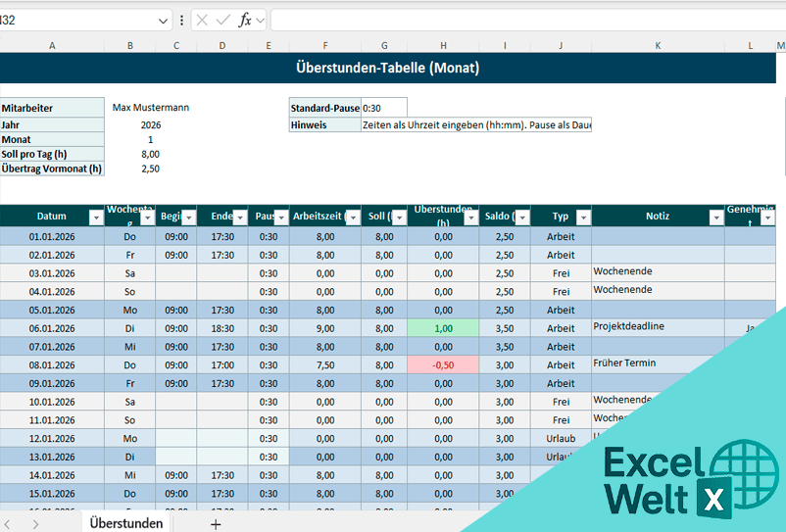Add a new sheet with plus icon
Screen dimensions: 786x532
coord(216,524)
